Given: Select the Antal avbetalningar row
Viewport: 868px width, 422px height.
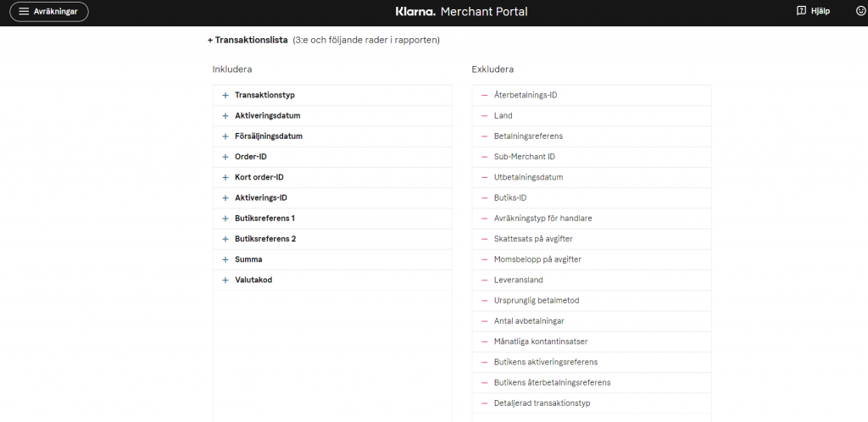Looking at the screenshot, I should click(591, 321).
